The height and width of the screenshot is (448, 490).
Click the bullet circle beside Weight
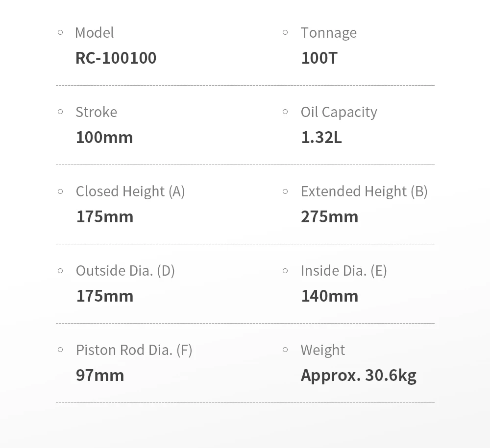point(285,350)
